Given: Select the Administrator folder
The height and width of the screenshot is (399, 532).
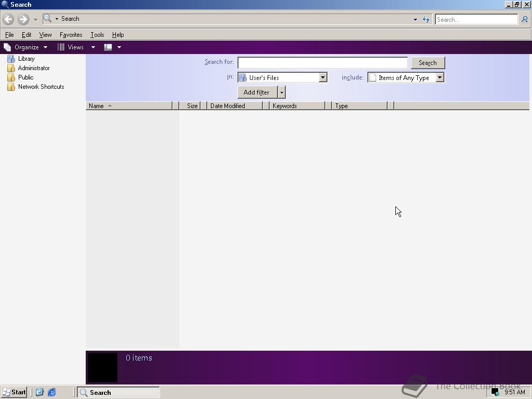Looking at the screenshot, I should tap(34, 68).
